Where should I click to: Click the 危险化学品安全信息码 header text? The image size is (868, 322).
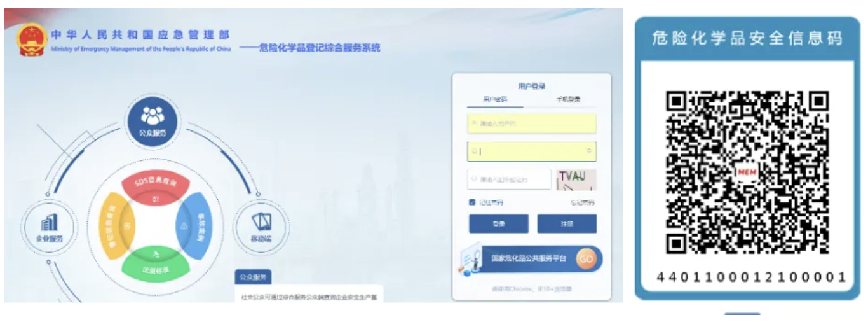point(747,38)
